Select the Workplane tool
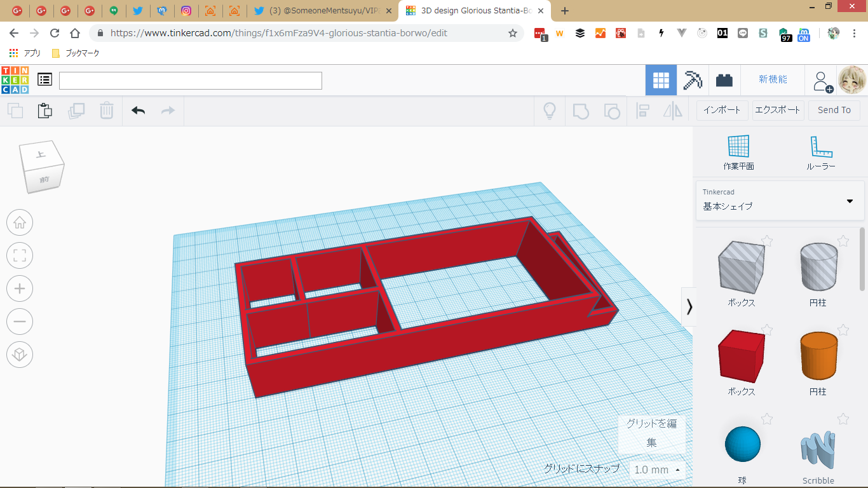The width and height of the screenshot is (868, 488). (x=738, y=152)
